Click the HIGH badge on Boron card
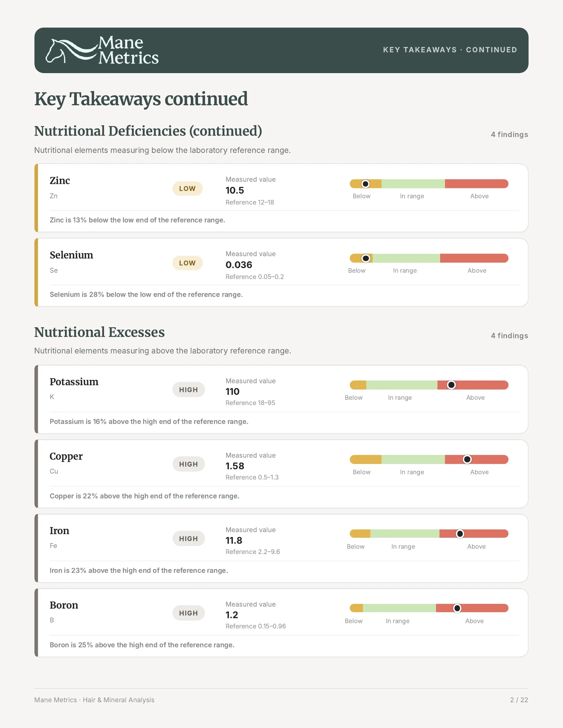The width and height of the screenshot is (563, 728). (x=188, y=613)
